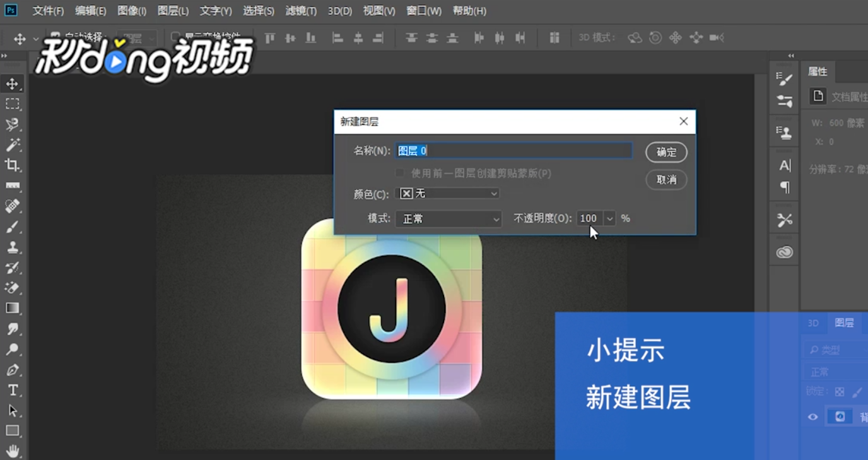Select the Ruler tool
Image resolution: width=868 pixels, height=460 pixels.
pos(13,186)
